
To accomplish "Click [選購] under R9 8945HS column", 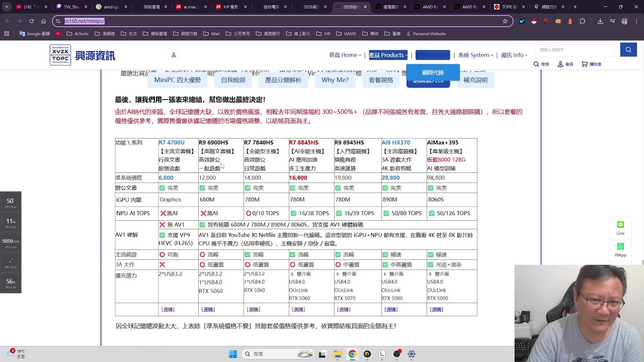I will coord(344,309).
